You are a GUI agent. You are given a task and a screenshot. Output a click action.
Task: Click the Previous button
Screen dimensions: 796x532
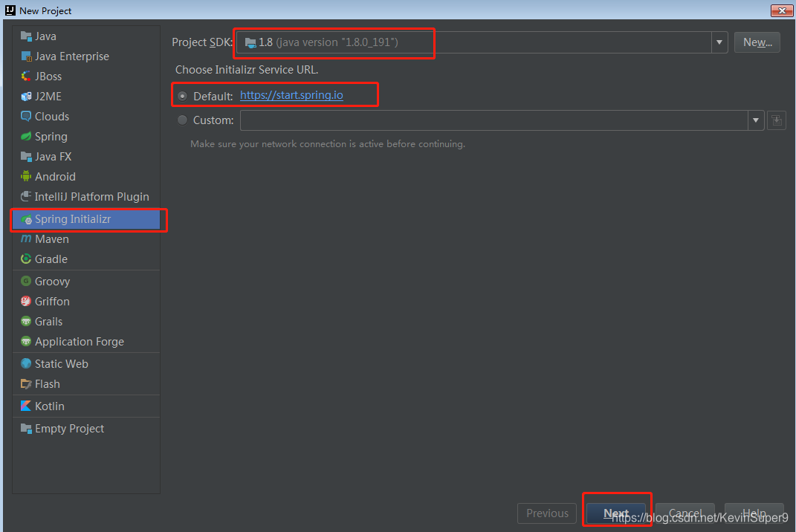(547, 513)
